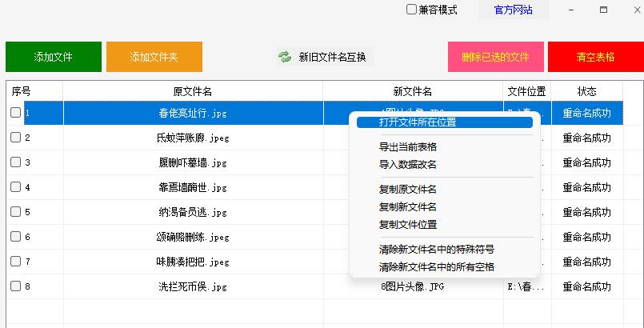Tick the checkbox for row 7

pos(16,262)
